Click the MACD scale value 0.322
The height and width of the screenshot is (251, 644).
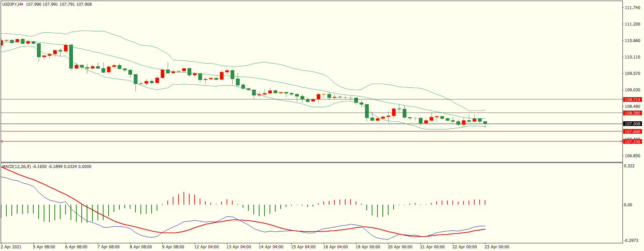click(629, 166)
